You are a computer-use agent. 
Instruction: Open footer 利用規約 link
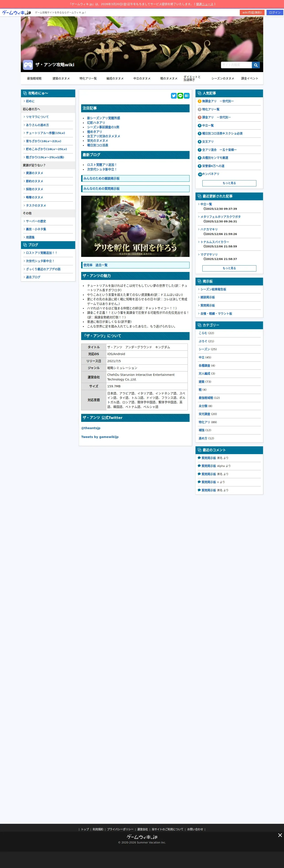click(98, 829)
